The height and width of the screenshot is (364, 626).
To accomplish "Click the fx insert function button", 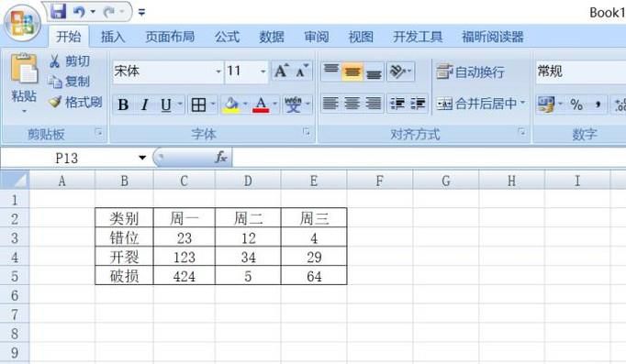I will 221,158.
